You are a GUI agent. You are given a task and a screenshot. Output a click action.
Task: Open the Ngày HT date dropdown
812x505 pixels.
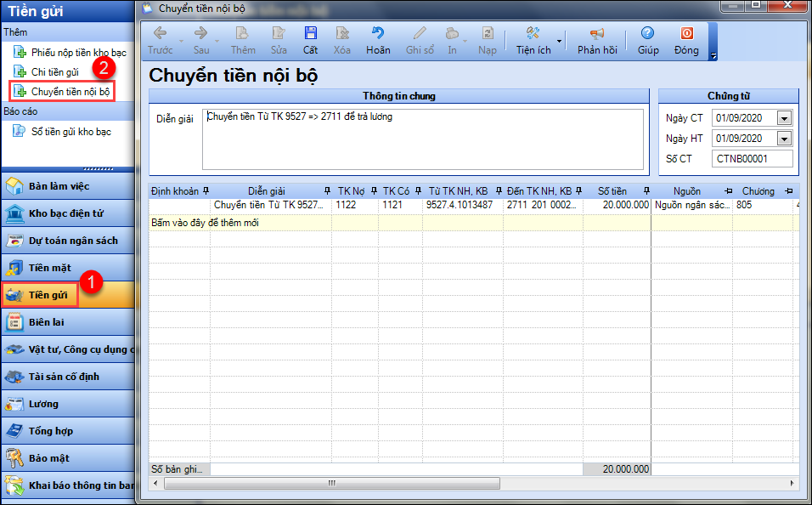click(784, 139)
